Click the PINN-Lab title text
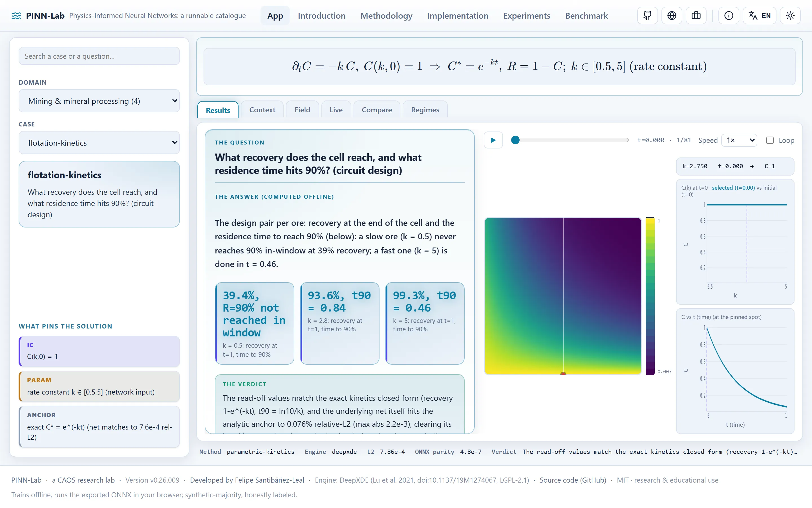 [45, 16]
